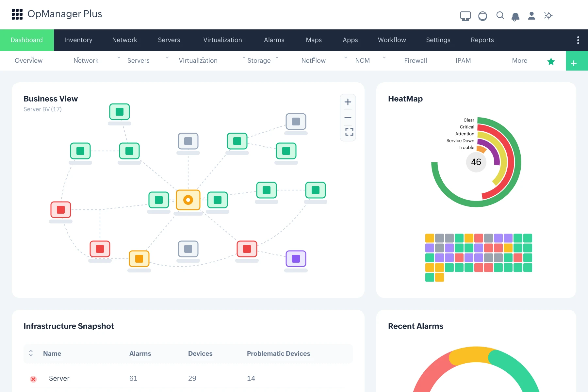Select Servers in the dashboard sub-menu
The height and width of the screenshot is (392, 588).
(x=139, y=60)
